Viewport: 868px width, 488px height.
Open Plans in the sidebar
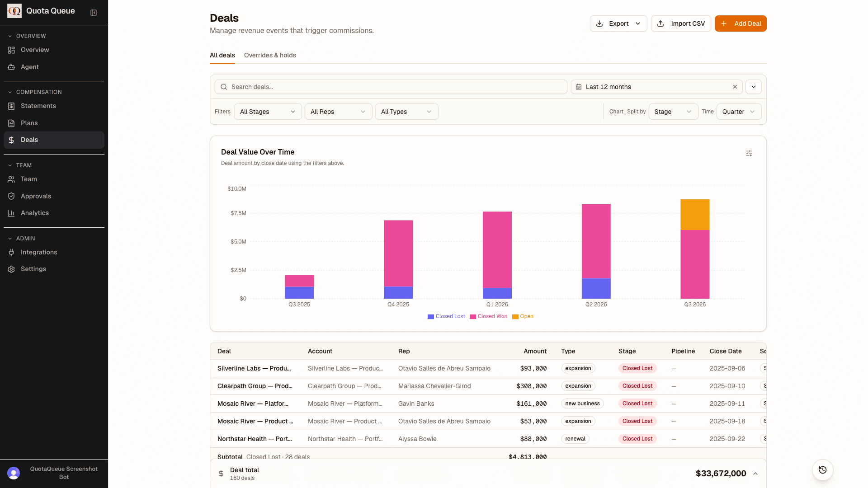coord(54,123)
